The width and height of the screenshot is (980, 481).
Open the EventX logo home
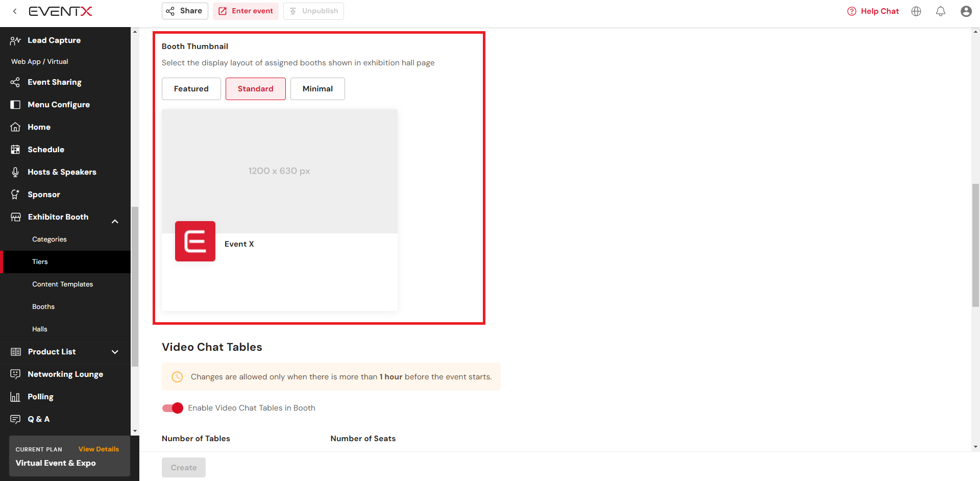(x=60, y=11)
